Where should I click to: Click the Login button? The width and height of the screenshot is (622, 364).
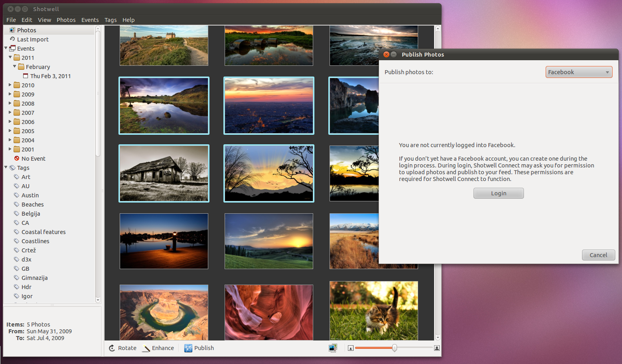tap(499, 193)
